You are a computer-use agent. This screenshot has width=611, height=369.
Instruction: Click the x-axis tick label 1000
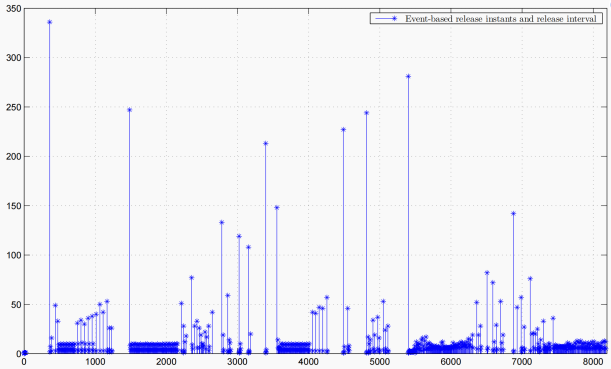click(x=95, y=362)
